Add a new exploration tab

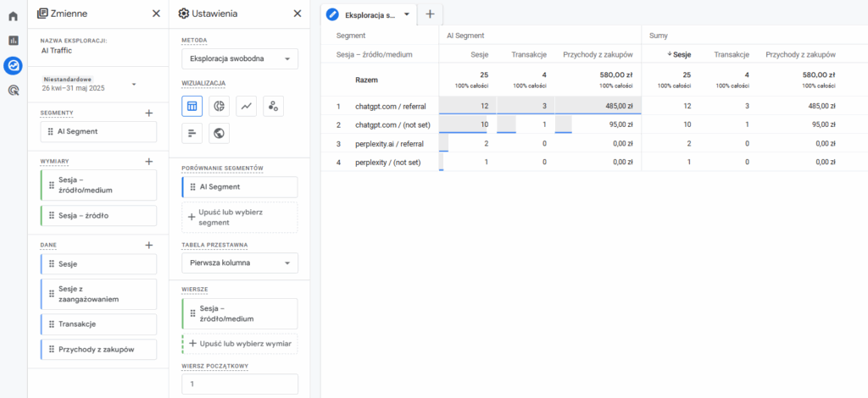pos(430,14)
